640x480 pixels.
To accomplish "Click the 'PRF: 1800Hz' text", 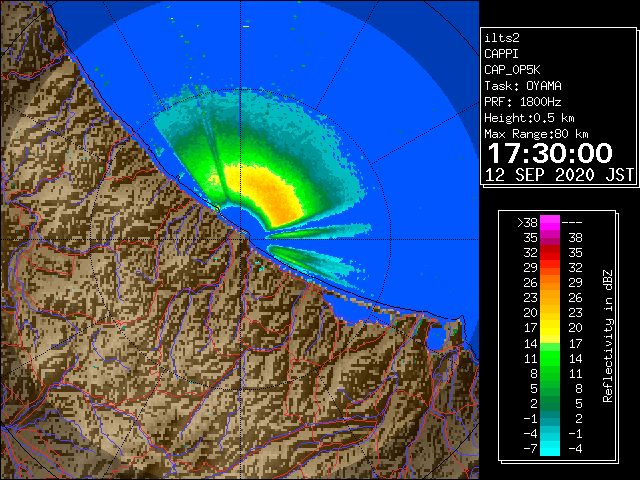I will click(523, 102).
